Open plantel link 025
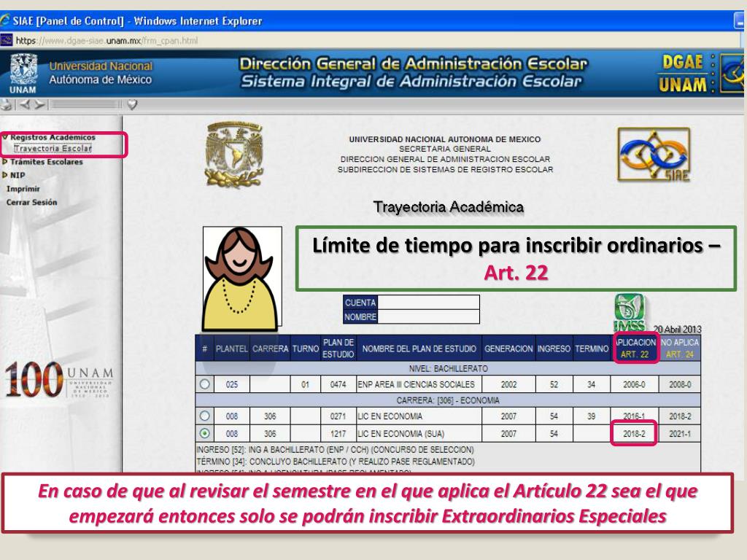The image size is (747, 560). coord(232,384)
